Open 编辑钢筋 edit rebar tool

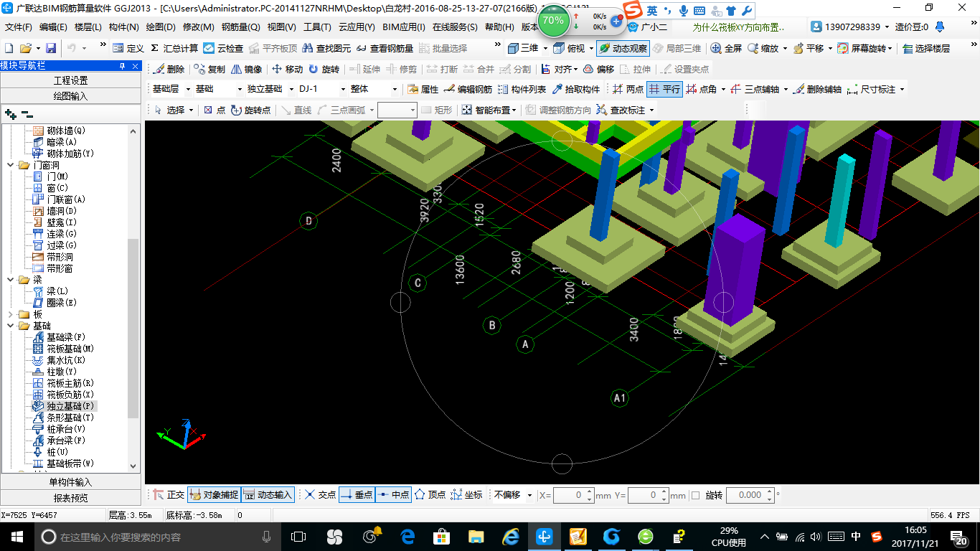pyautogui.click(x=468, y=89)
